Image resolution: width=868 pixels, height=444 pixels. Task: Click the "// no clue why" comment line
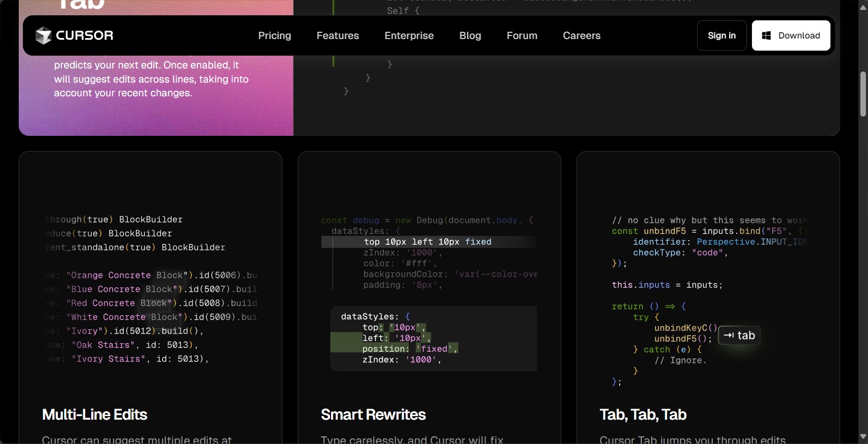tap(710, 220)
